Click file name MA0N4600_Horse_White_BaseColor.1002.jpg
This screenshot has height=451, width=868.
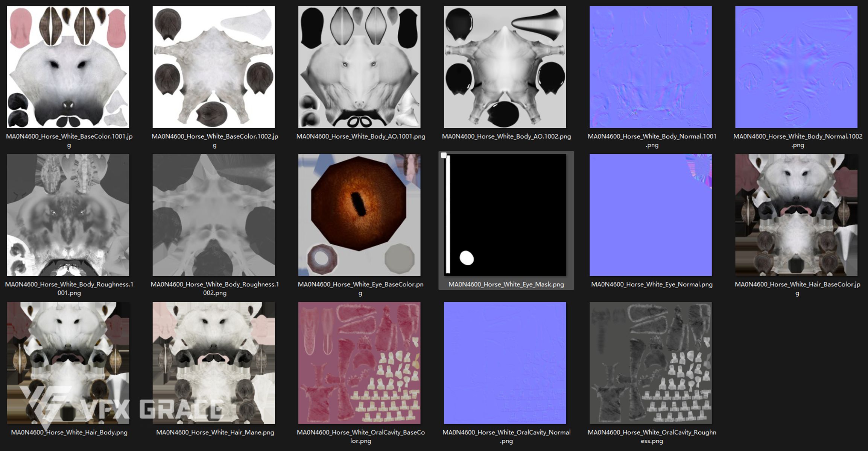coord(215,141)
